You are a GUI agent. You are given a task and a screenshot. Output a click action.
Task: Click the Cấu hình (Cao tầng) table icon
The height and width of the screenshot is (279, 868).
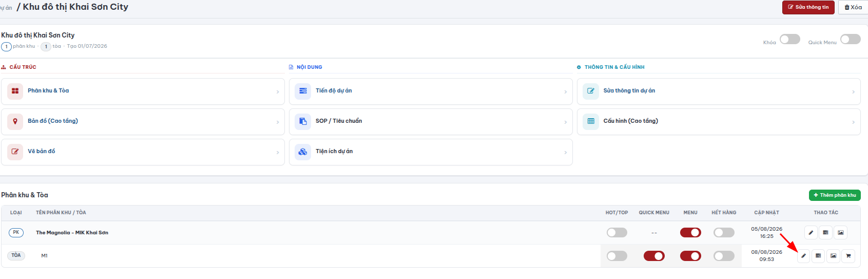coord(591,121)
